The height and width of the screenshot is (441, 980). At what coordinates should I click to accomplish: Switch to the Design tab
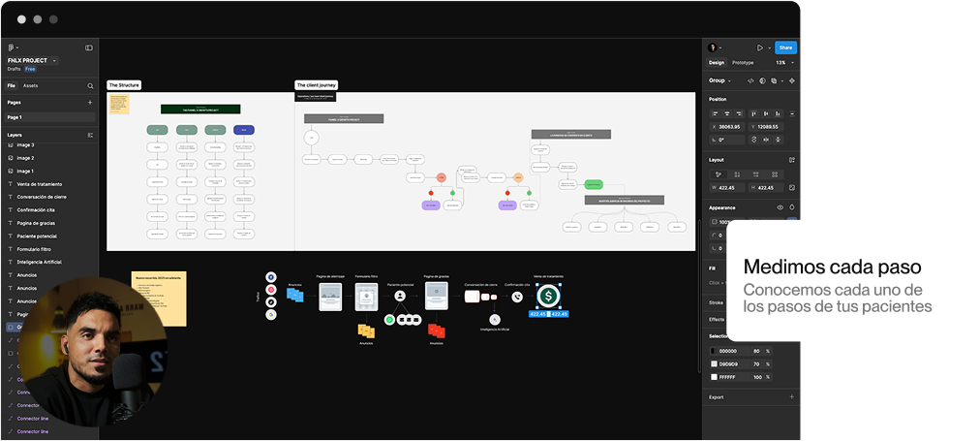pyautogui.click(x=717, y=63)
